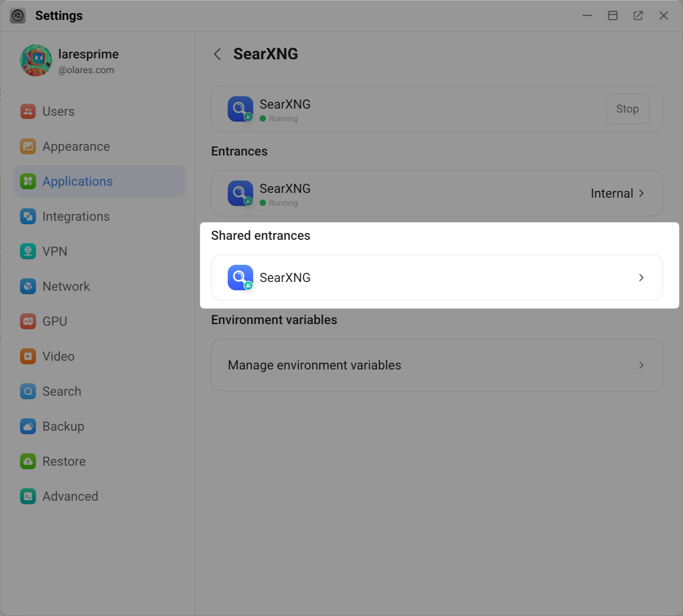Viewport: 683px width, 616px height.
Task: Open Manage environment variables
Action: coord(436,365)
